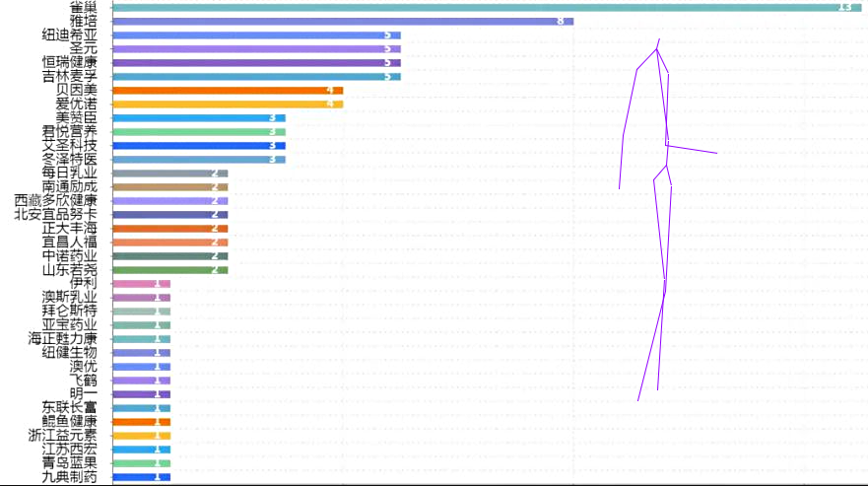
Task: Select the dark green 中诺药业 bar
Action: click(169, 256)
